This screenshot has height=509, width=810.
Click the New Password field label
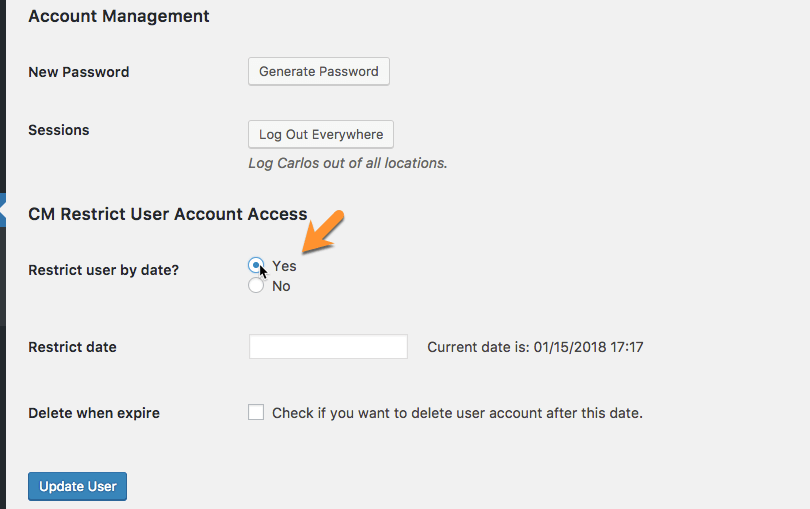(78, 72)
